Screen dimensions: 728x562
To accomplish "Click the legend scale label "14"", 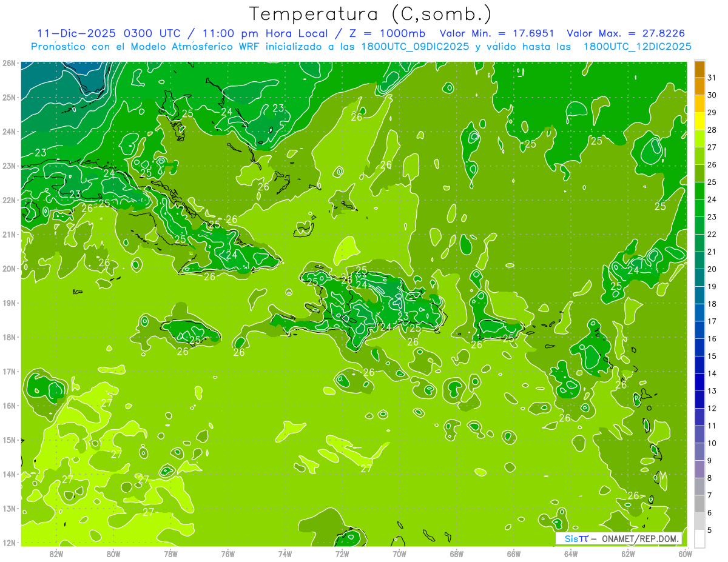I will pos(712,373).
